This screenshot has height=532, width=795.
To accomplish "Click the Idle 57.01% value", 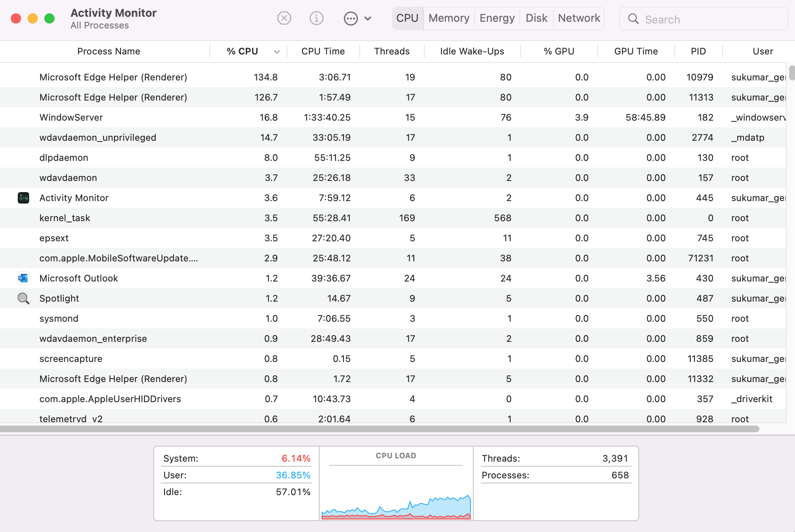I will (293, 492).
